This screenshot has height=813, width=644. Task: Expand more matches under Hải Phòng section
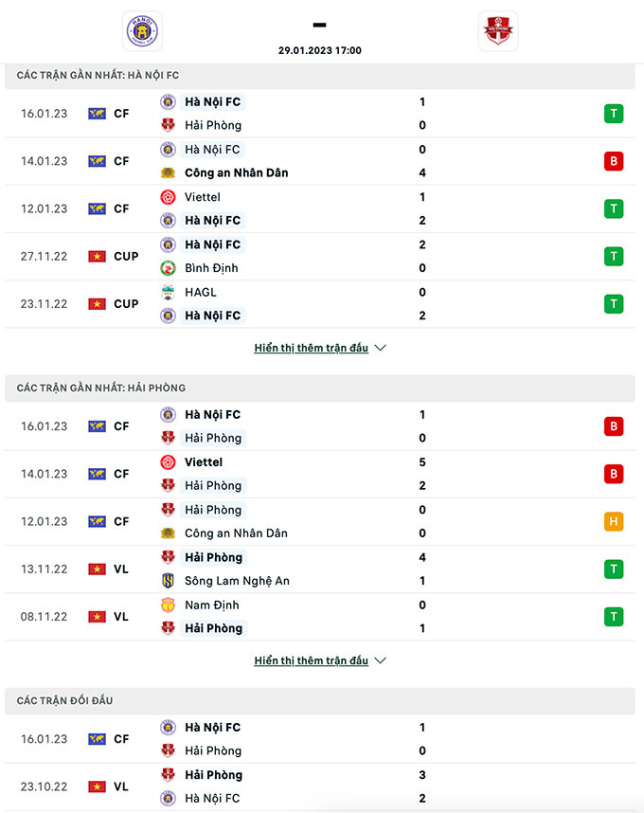[x=312, y=660]
